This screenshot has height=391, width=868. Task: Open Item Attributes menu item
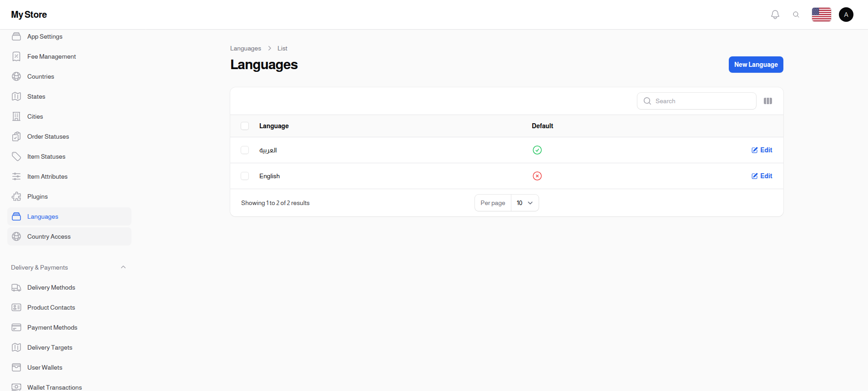coord(69,176)
